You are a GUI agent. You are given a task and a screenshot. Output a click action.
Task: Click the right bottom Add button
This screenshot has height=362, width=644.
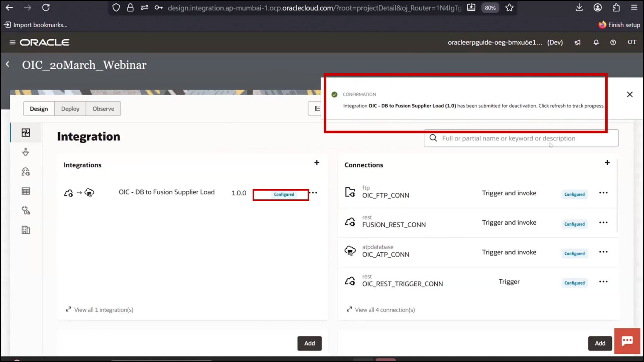tap(600, 343)
